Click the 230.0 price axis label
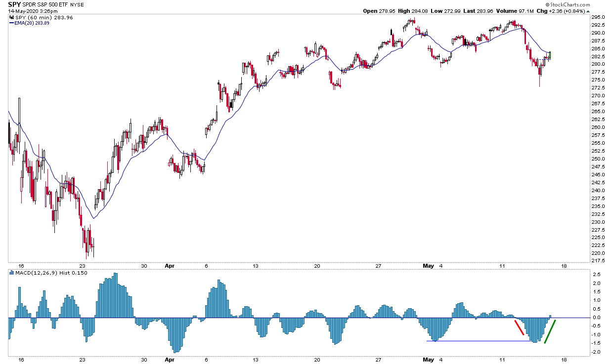 coord(598,222)
